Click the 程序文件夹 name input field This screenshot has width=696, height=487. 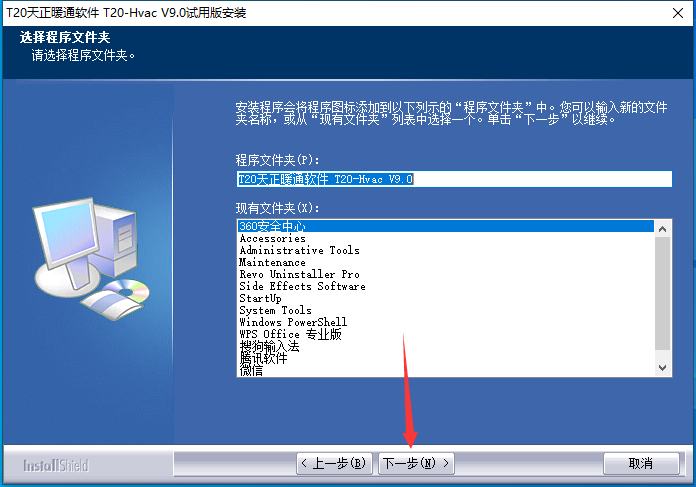(x=454, y=179)
